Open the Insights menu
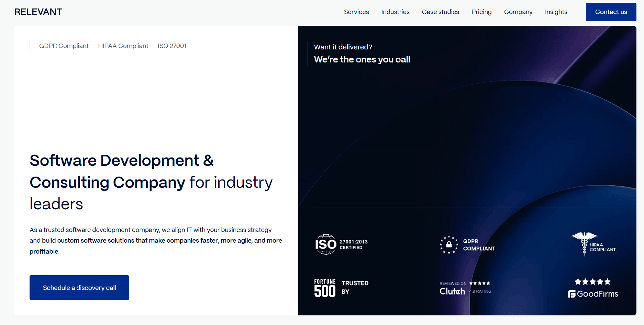Screen dimensions: 644x325 (x=556, y=12)
